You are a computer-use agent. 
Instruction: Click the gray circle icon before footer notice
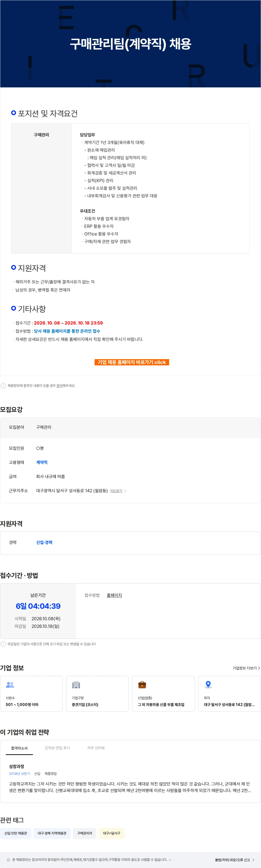pyautogui.click(x=8, y=860)
